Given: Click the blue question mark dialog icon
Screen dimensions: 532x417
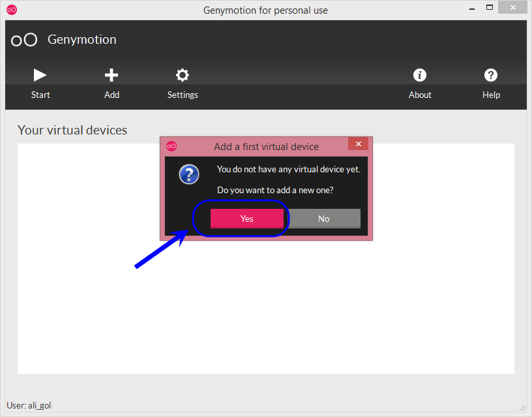Looking at the screenshot, I should (x=189, y=174).
